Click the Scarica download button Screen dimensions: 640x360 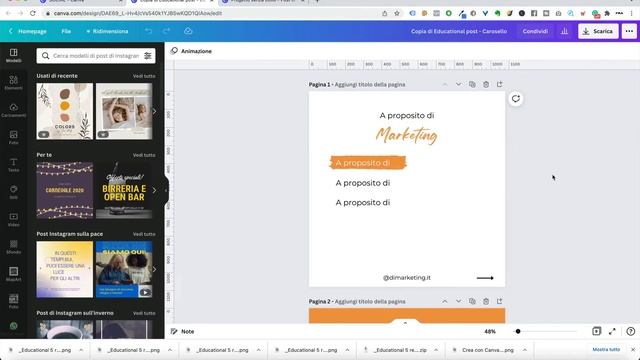point(598,31)
